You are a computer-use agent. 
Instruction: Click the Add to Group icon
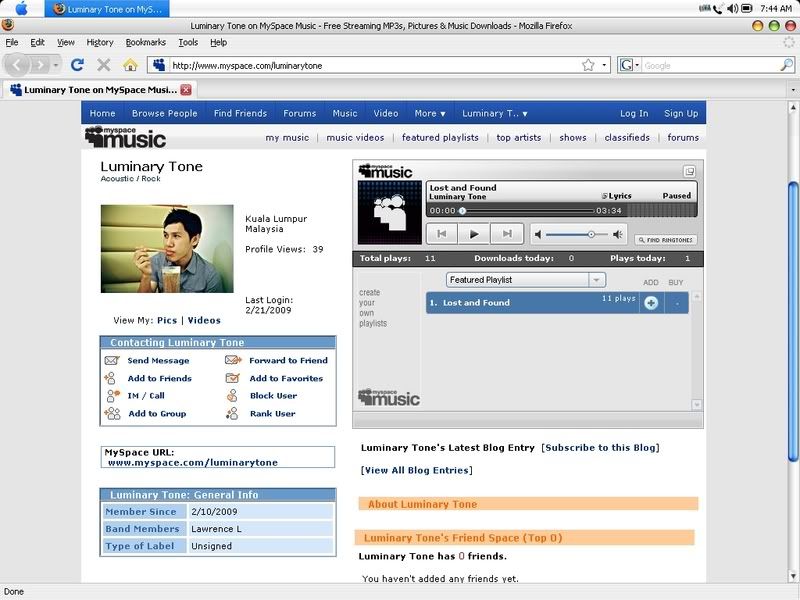click(x=112, y=413)
